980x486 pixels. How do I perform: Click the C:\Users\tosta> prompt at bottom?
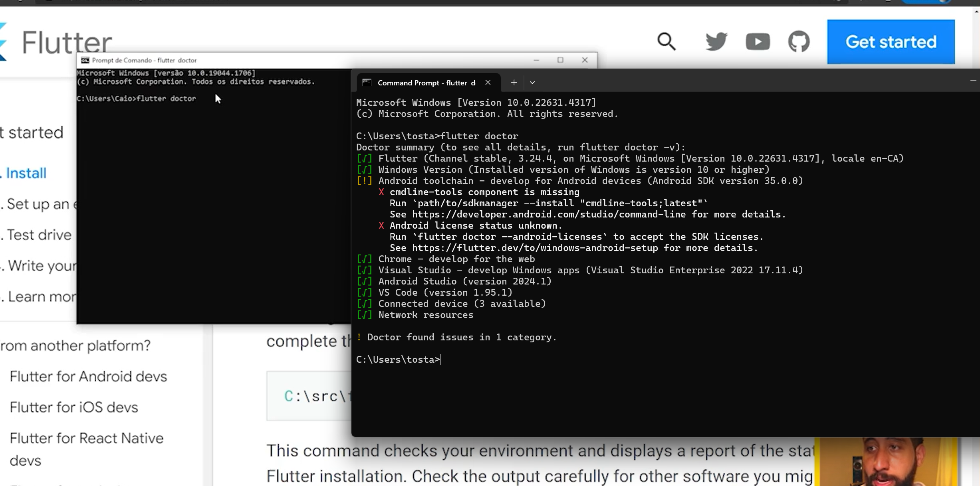(398, 360)
